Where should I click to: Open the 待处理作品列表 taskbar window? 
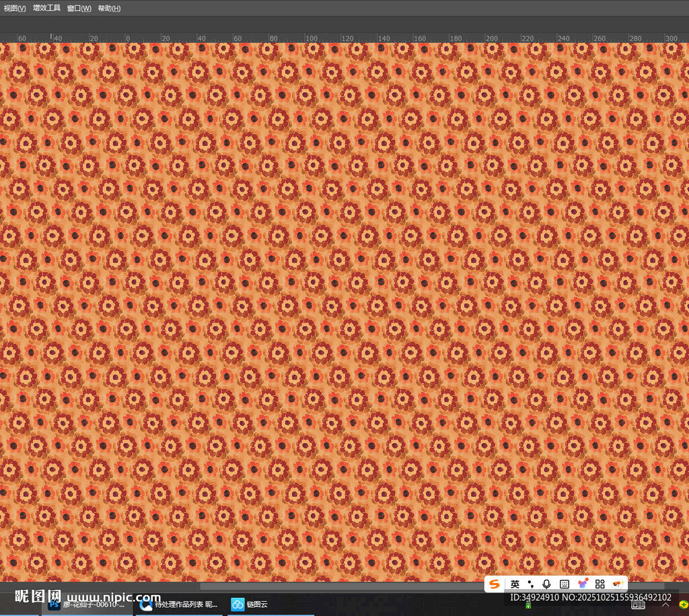[x=179, y=605]
